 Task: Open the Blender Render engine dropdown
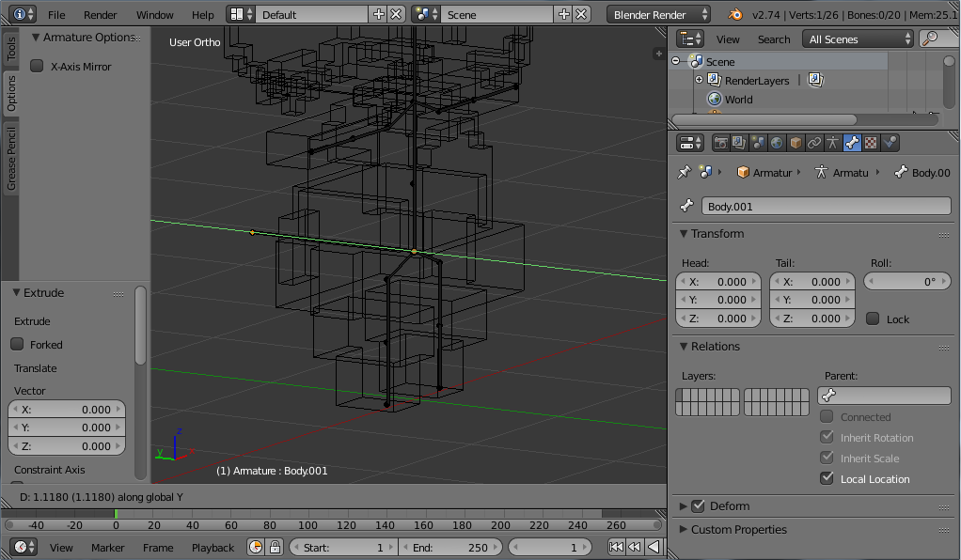pos(659,15)
